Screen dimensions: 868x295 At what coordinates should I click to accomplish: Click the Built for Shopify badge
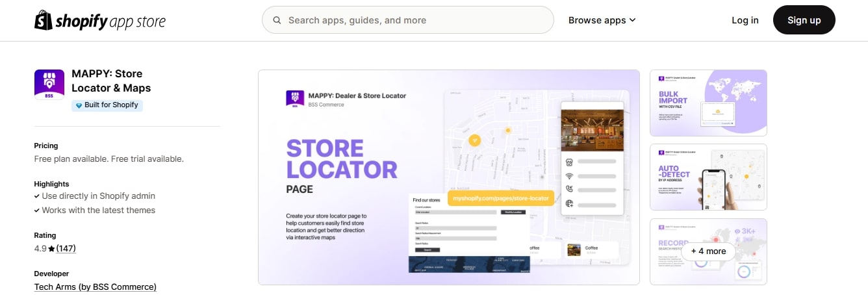tap(107, 105)
